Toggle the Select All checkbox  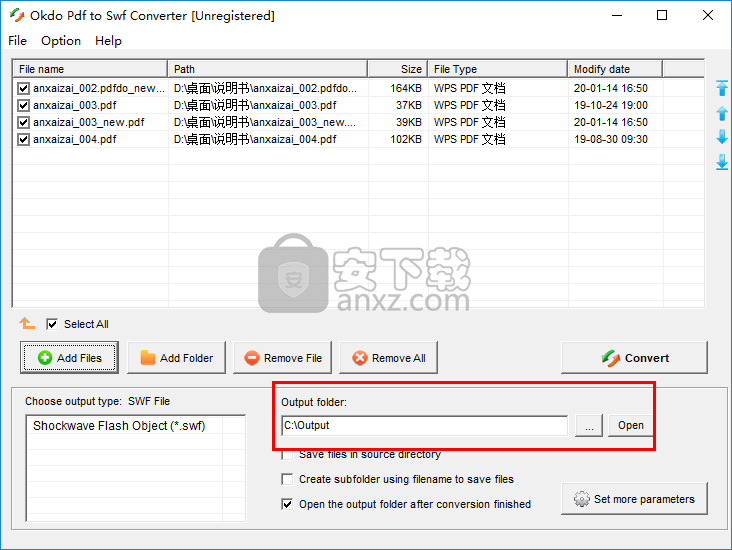pyautogui.click(x=52, y=324)
